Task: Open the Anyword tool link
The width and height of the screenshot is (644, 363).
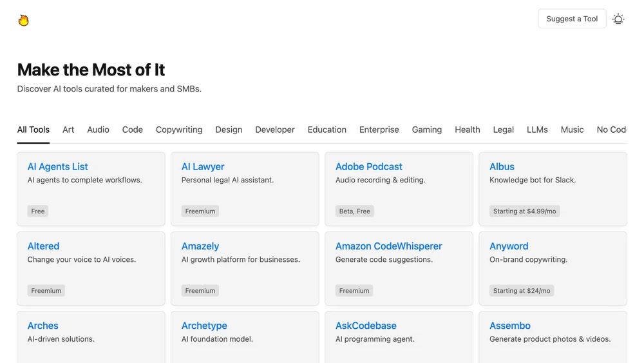Action: click(509, 246)
